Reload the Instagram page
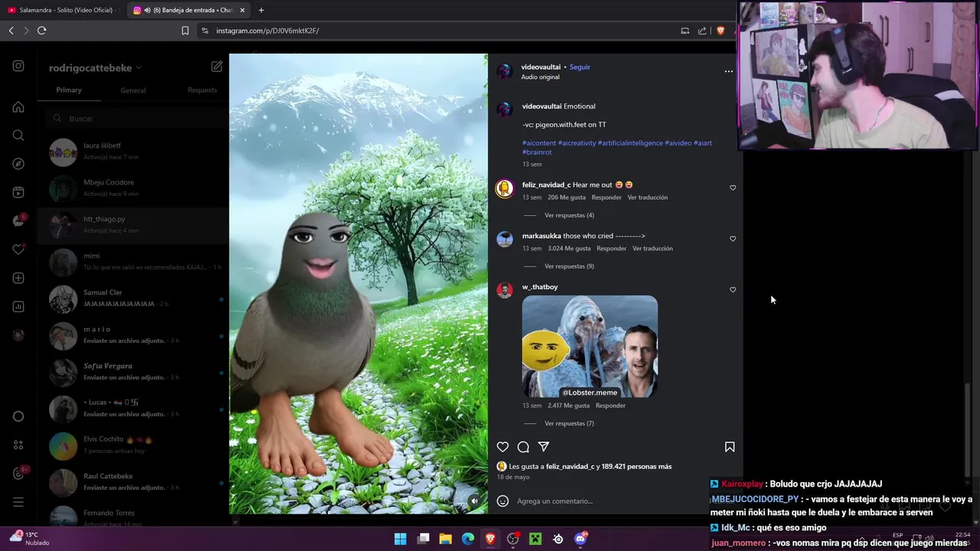The image size is (980, 551). (41, 31)
